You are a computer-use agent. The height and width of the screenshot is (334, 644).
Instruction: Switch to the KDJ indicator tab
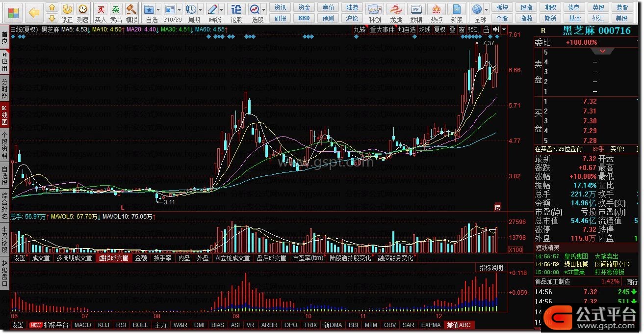(103, 325)
